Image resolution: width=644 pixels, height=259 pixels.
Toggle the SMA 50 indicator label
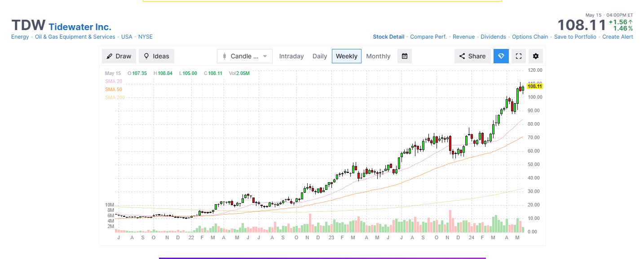tap(114, 89)
